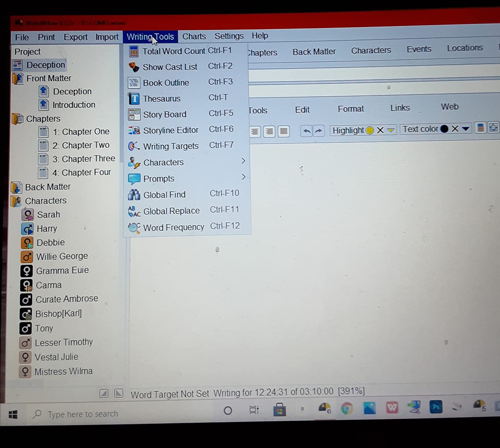Click the yellow highlight color swatch

tap(370, 130)
